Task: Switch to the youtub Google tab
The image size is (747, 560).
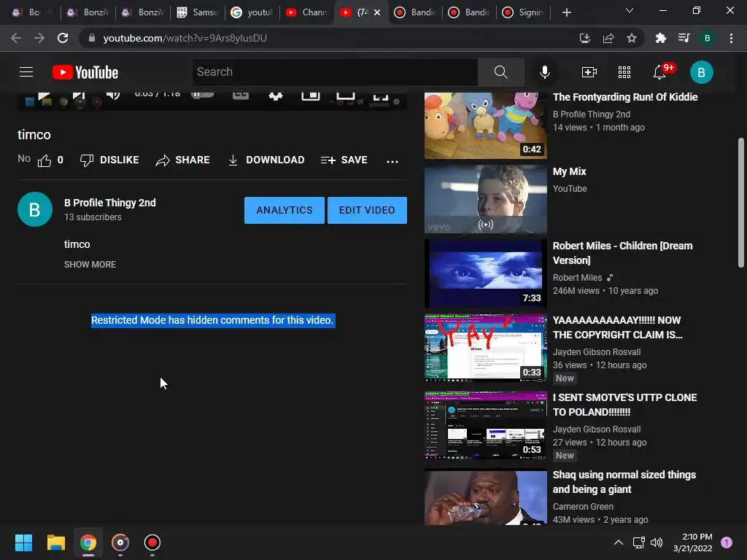Action: pos(252,12)
